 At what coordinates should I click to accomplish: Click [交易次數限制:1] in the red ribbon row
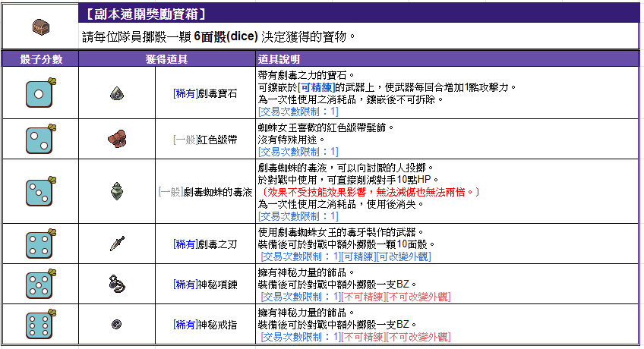tap(298, 152)
